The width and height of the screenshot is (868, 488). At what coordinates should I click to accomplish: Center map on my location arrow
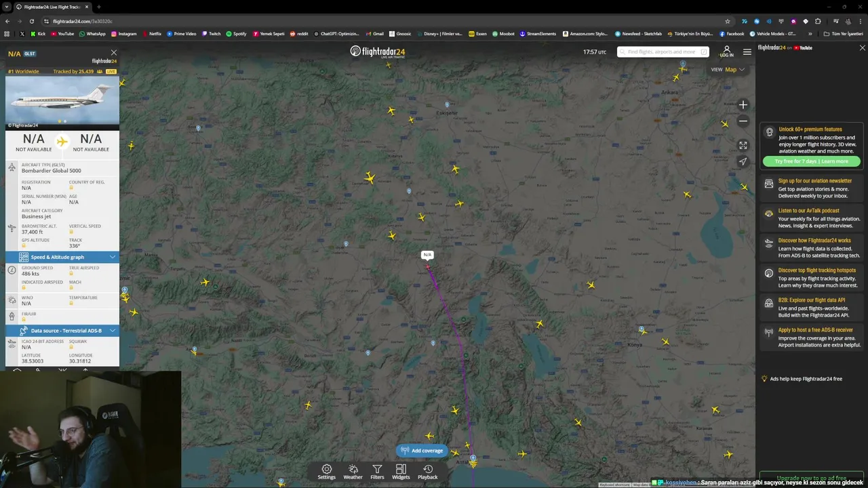click(743, 161)
